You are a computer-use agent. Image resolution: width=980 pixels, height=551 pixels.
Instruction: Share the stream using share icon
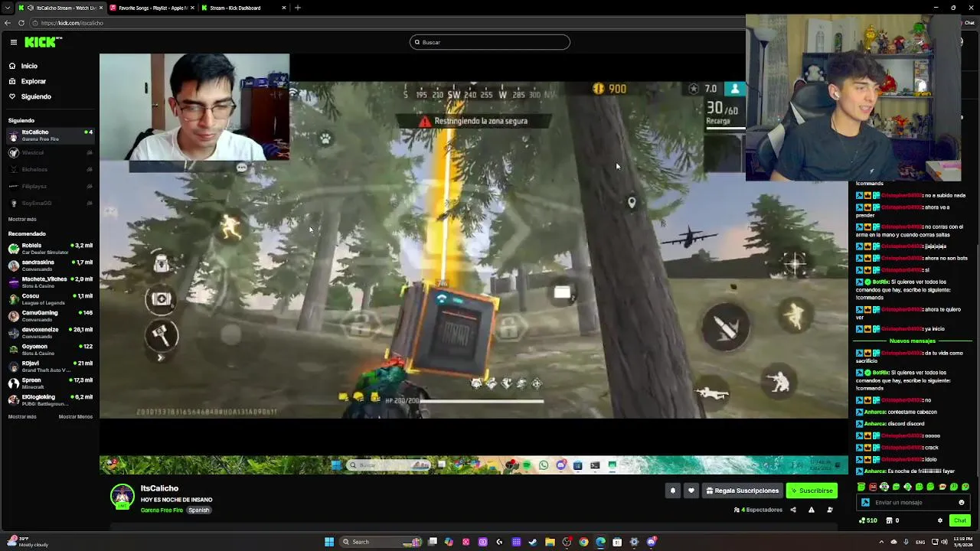(x=793, y=510)
